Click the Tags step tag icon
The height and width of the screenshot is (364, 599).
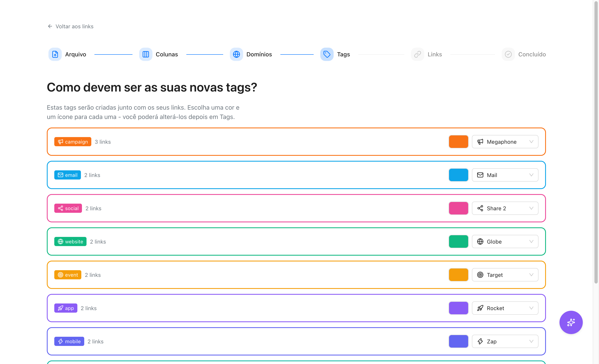tap(327, 54)
